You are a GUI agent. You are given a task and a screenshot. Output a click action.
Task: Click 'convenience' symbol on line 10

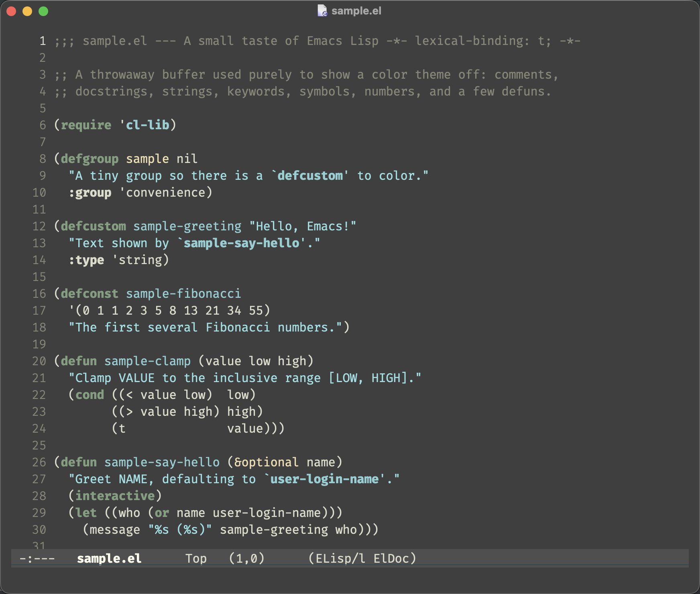165,192
